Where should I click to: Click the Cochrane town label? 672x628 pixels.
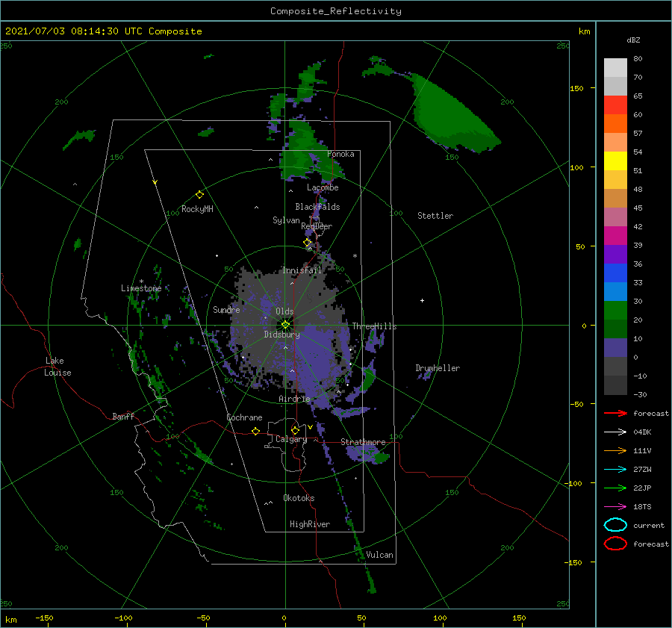244,417
